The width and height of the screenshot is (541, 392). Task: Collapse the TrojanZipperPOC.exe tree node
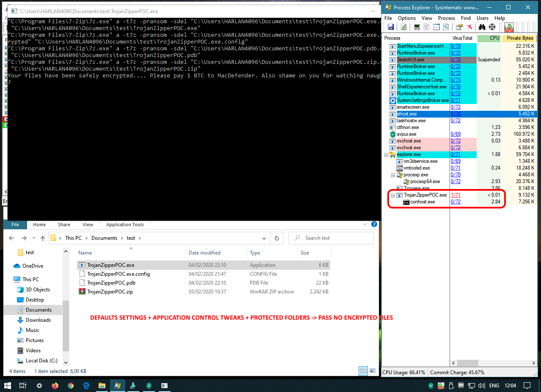[x=393, y=195]
